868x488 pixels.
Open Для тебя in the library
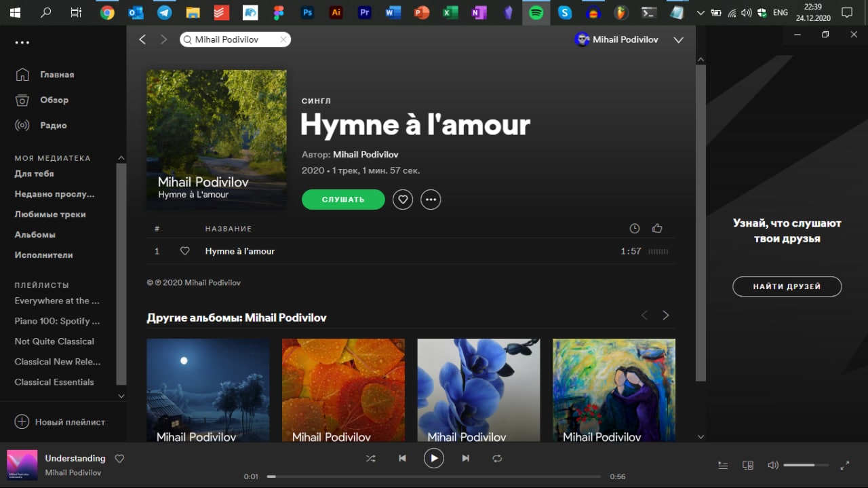(x=34, y=174)
